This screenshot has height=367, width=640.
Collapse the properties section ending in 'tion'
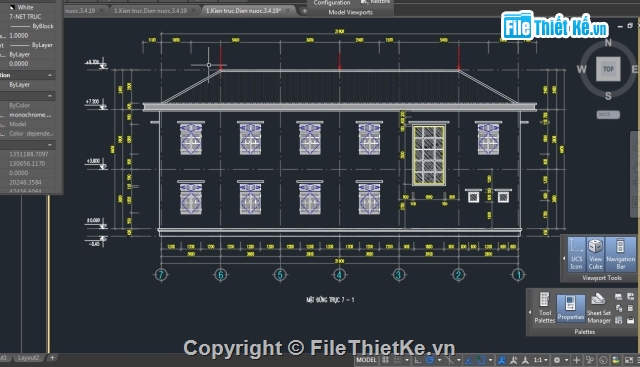point(50,75)
